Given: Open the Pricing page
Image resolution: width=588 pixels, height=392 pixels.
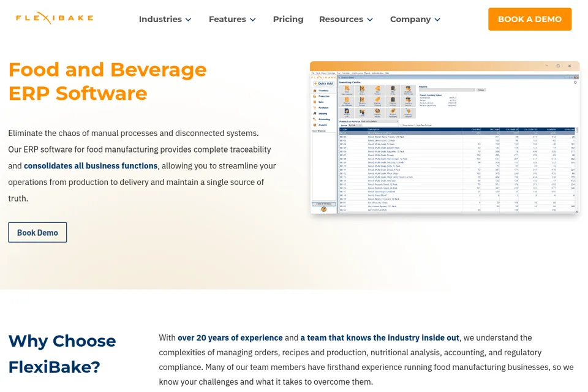Looking at the screenshot, I should point(288,19).
